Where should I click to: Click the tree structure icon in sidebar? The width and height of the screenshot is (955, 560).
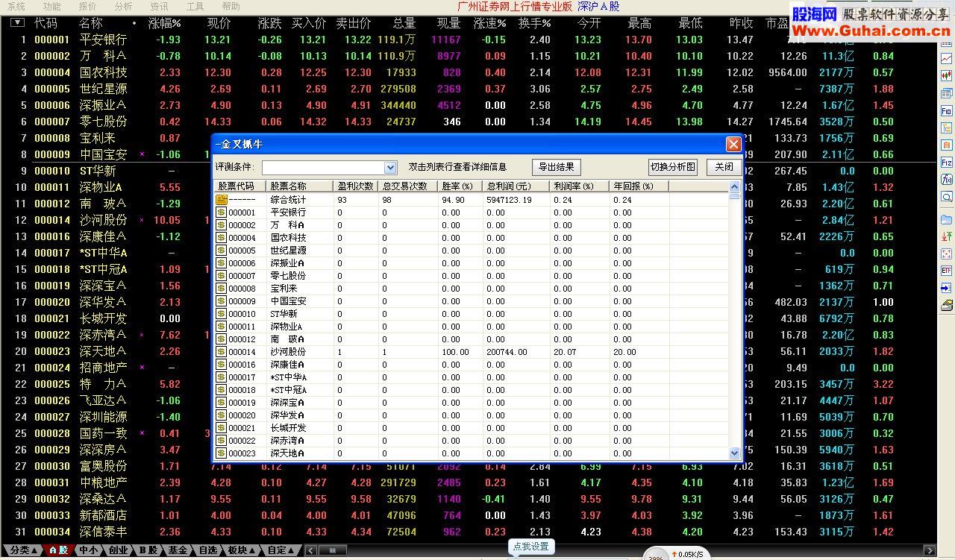coord(946,128)
